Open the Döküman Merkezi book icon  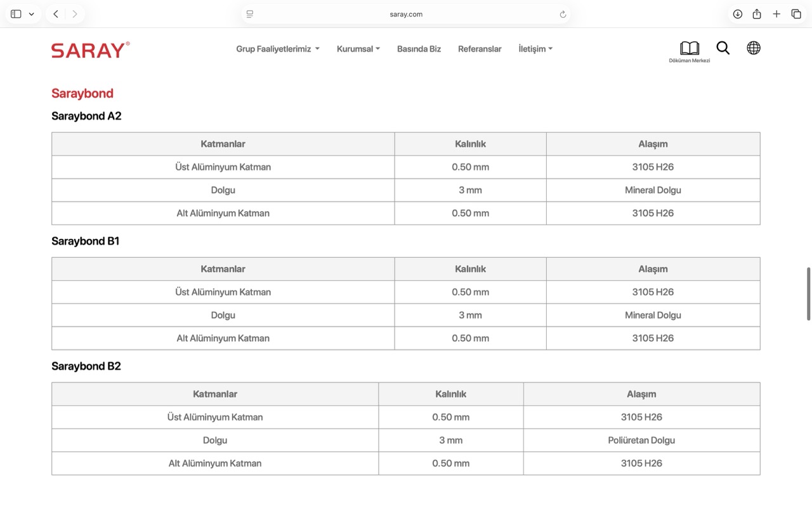(x=689, y=49)
